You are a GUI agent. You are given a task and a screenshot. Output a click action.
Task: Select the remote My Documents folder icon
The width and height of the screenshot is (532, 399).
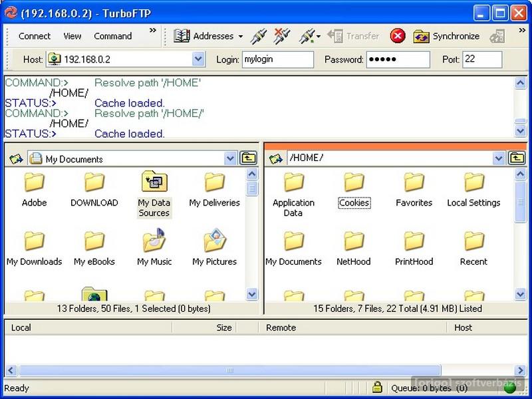[x=294, y=241]
